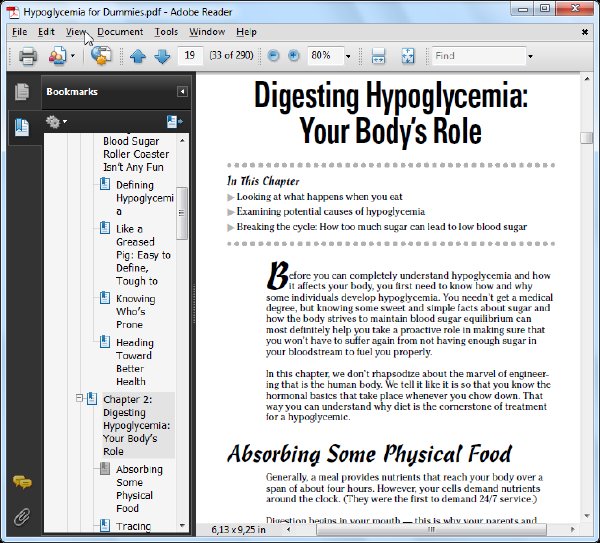The width and height of the screenshot is (600, 543).
Task: Zoom in with the plus icon
Action: tap(293, 56)
